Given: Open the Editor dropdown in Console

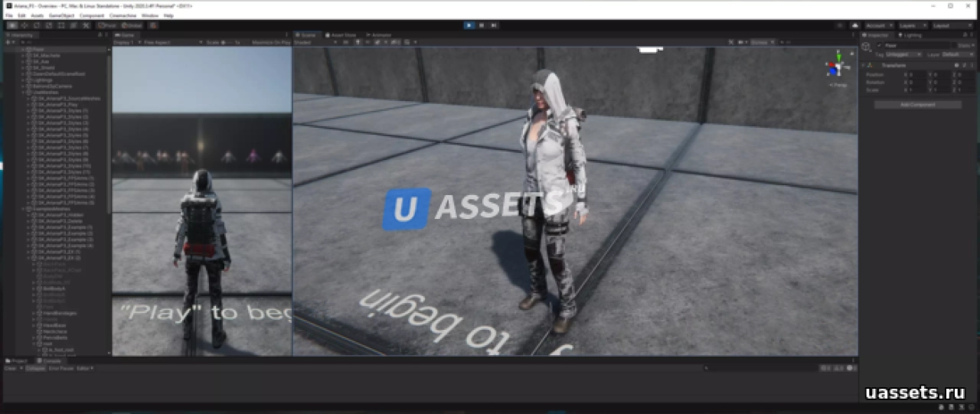Looking at the screenshot, I should (x=84, y=368).
